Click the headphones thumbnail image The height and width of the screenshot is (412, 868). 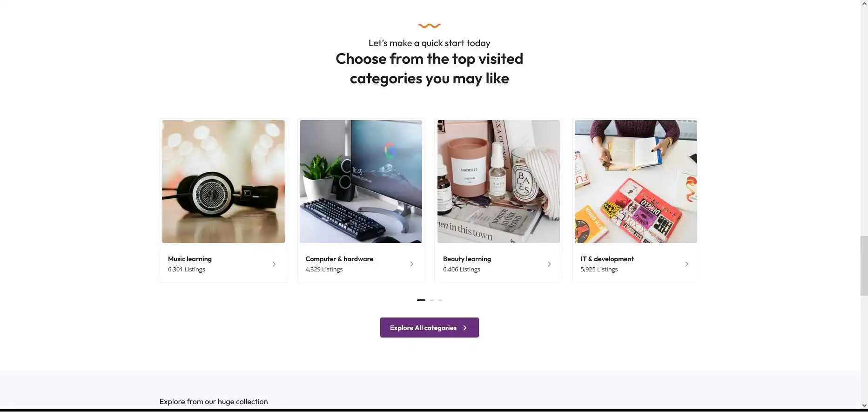click(223, 182)
